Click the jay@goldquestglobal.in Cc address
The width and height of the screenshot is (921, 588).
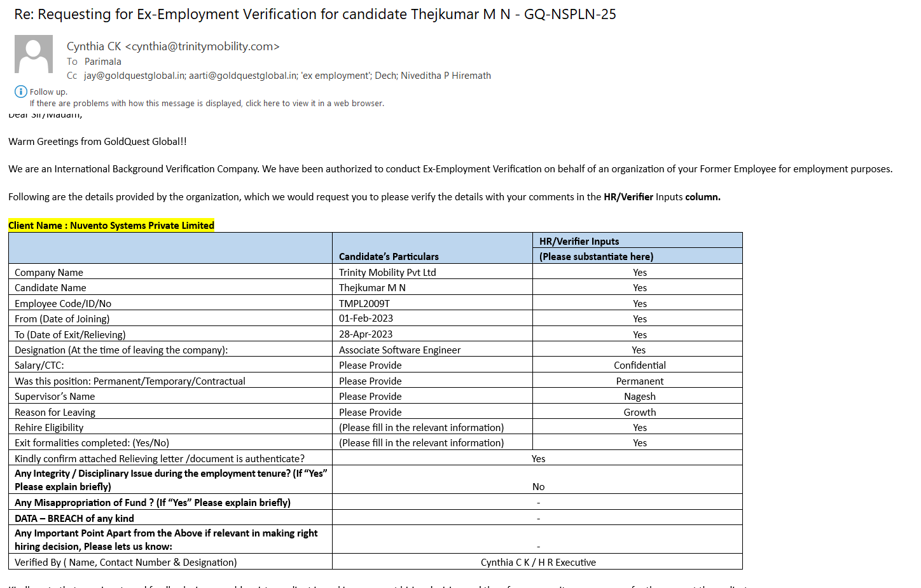point(134,76)
